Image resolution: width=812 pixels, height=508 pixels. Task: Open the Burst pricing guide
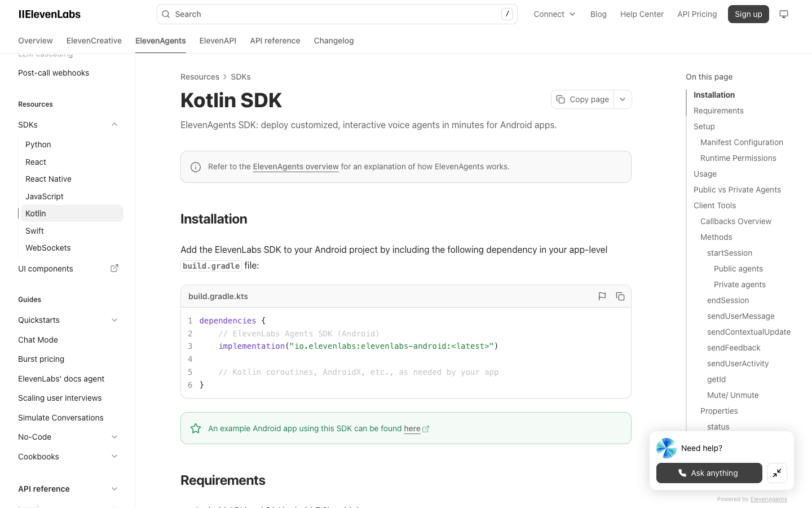coord(41,359)
